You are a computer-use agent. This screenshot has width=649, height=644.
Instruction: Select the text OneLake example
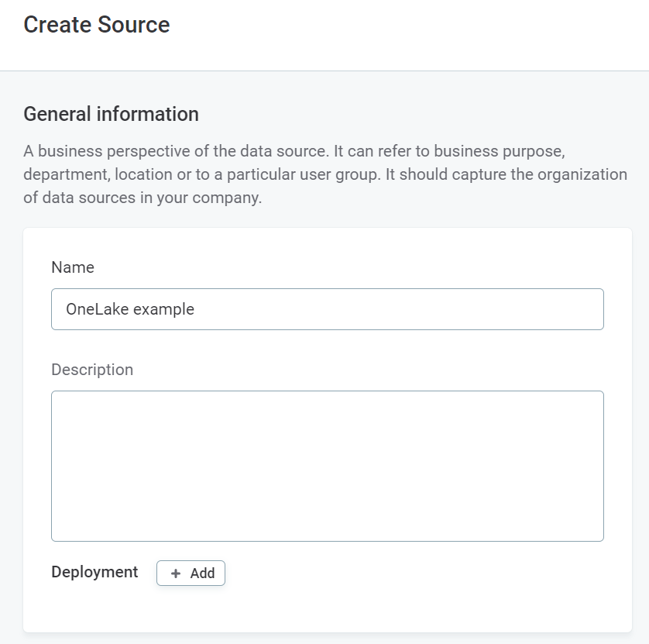(x=129, y=309)
